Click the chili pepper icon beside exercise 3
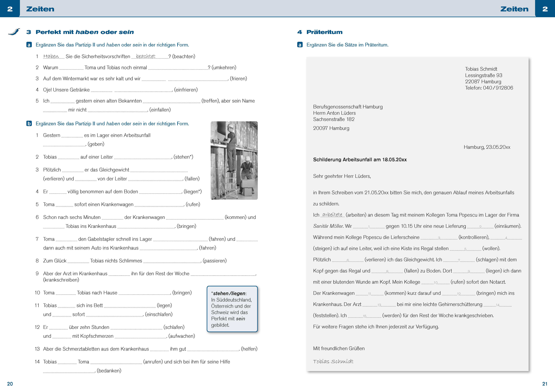This screenshot has height=392, width=555. [x=14, y=32]
